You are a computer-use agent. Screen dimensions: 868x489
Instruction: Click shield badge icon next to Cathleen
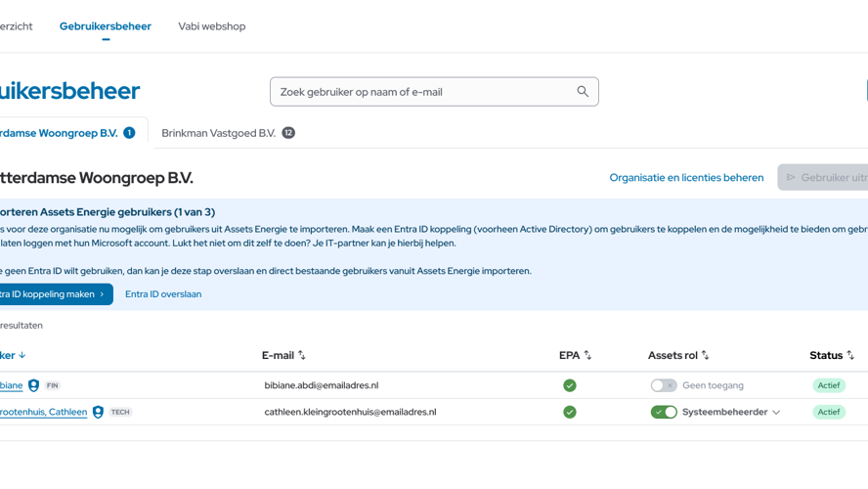pos(98,412)
